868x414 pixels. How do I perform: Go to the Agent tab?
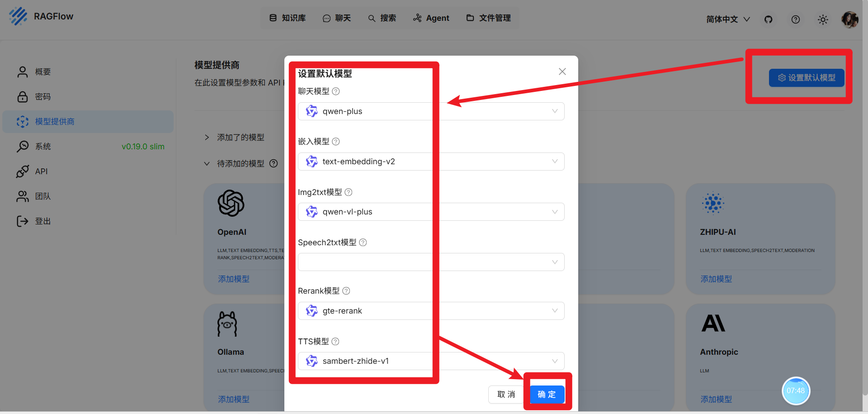click(431, 18)
